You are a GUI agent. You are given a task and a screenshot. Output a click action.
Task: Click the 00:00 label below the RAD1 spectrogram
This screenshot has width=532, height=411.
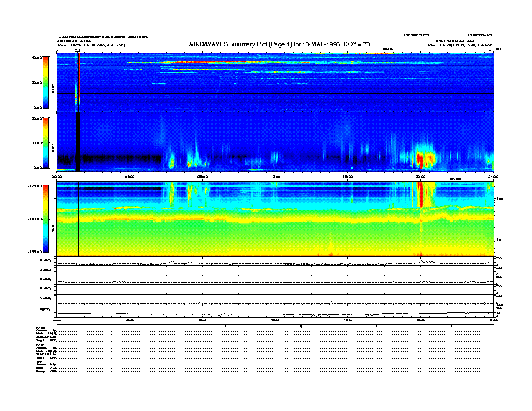click(56, 177)
